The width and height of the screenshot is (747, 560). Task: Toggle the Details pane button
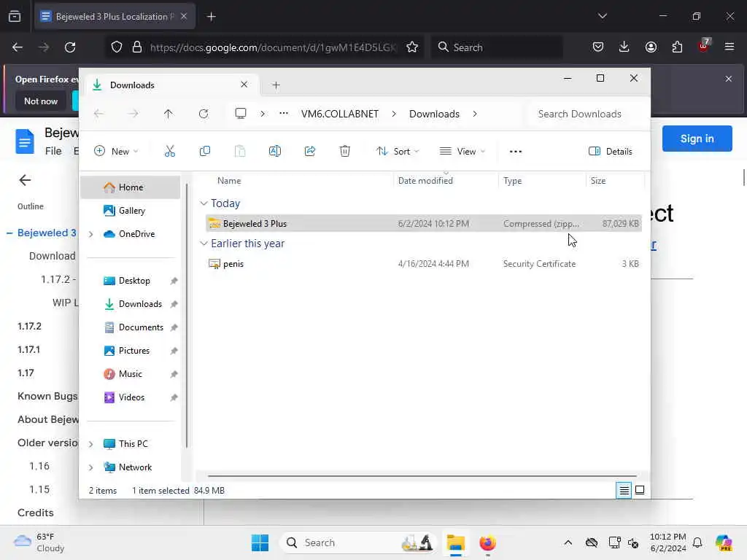tap(611, 152)
